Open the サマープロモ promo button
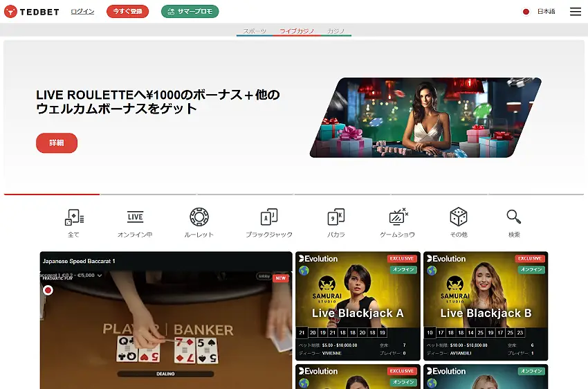This screenshot has height=389, width=588. [190, 12]
